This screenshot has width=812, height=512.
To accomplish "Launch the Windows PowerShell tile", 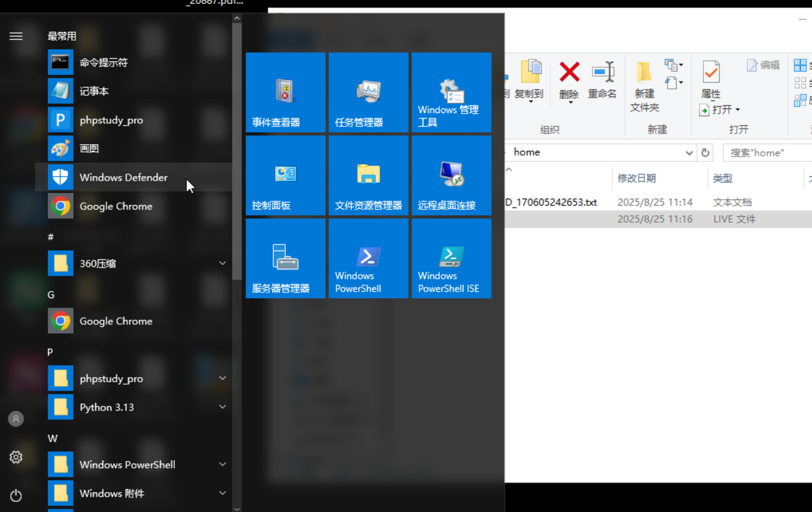I will 368,259.
